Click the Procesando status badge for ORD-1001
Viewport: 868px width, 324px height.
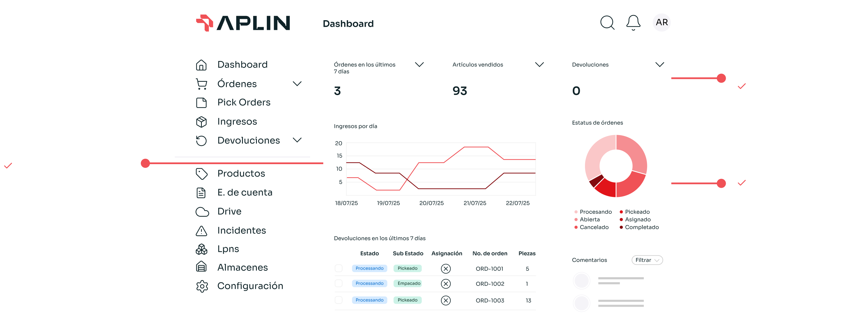[x=369, y=268]
